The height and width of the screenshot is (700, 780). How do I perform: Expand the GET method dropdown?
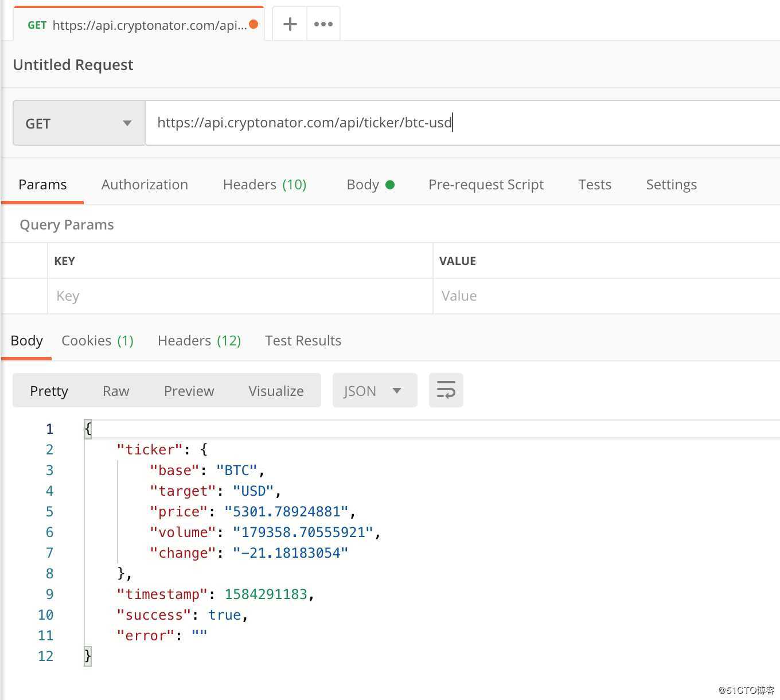point(79,123)
